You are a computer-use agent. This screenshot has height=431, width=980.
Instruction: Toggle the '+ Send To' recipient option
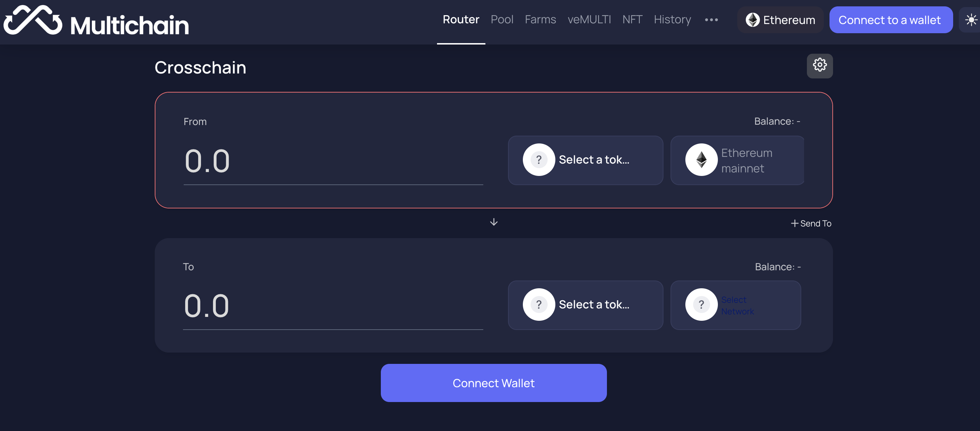coord(811,223)
